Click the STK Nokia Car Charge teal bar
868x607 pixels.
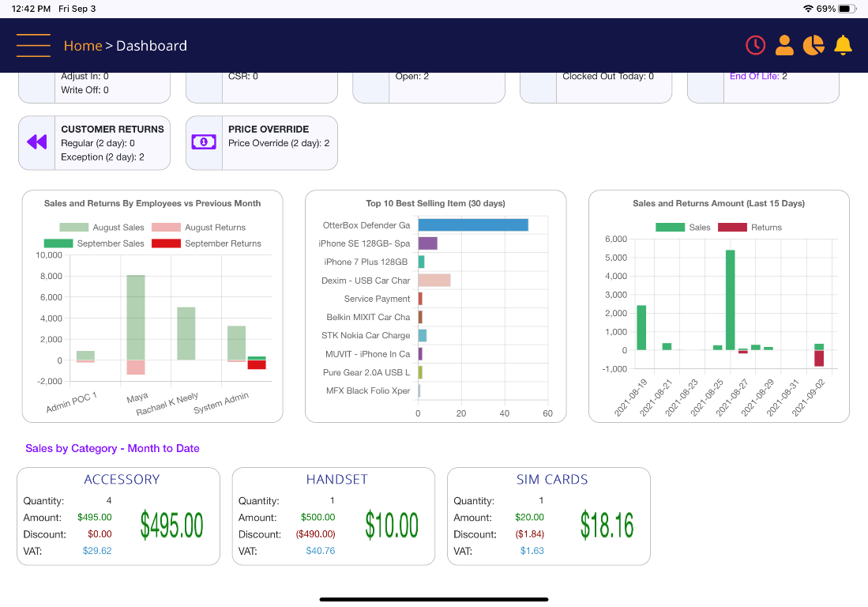(423, 335)
